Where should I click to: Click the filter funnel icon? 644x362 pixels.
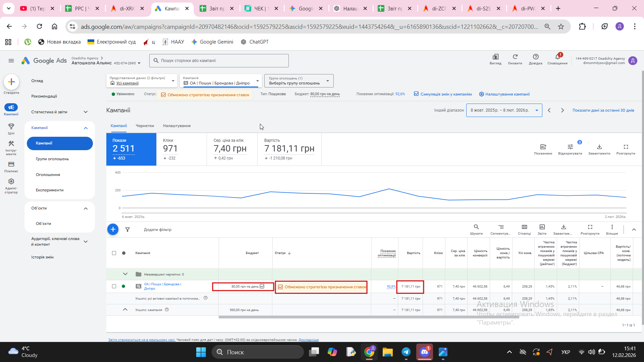click(127, 230)
